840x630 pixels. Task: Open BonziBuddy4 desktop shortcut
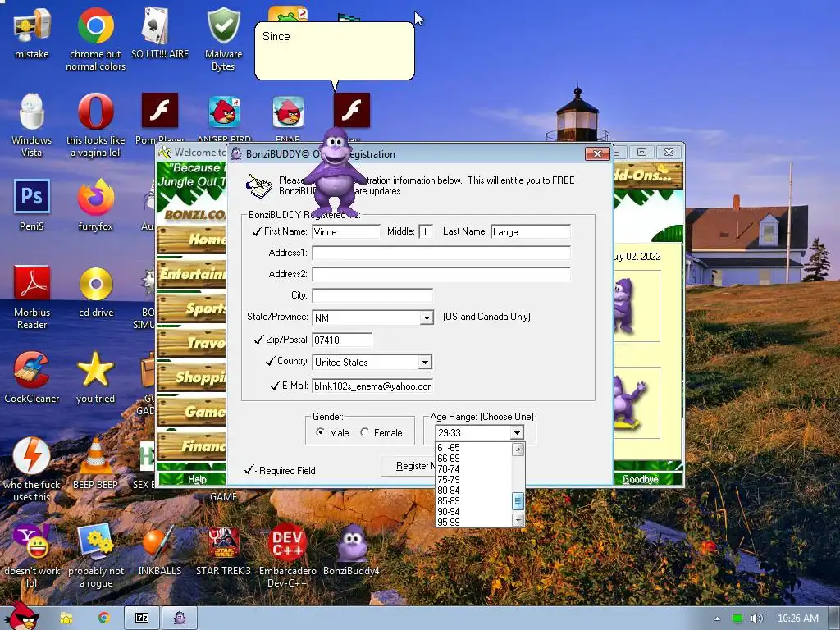click(351, 550)
